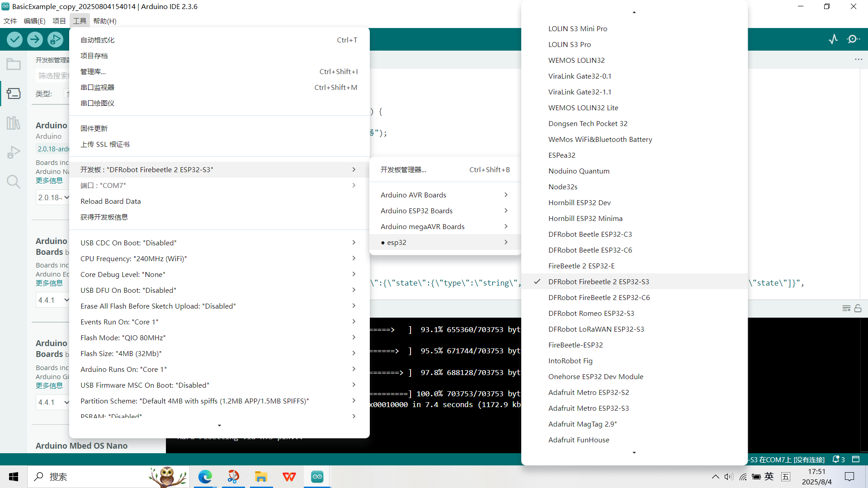
Task: Open the editor's three-dot more menu
Action: 859,60
